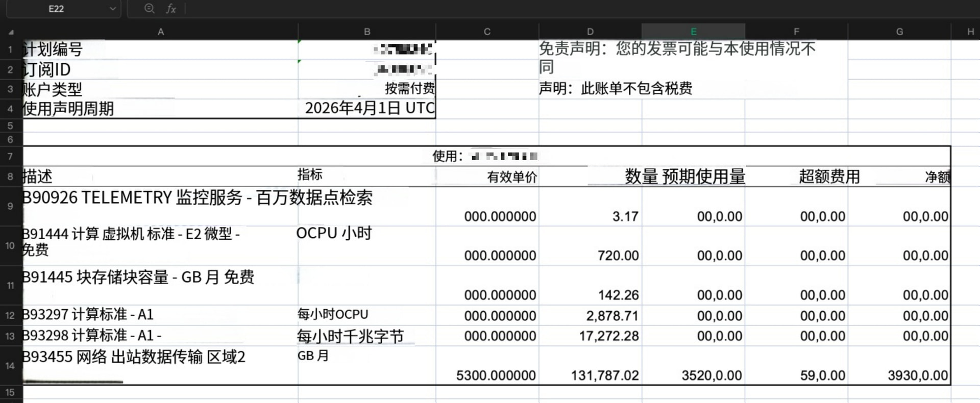Click cell containing 按需付费
The width and height of the screenshot is (980, 403).
(x=367, y=89)
